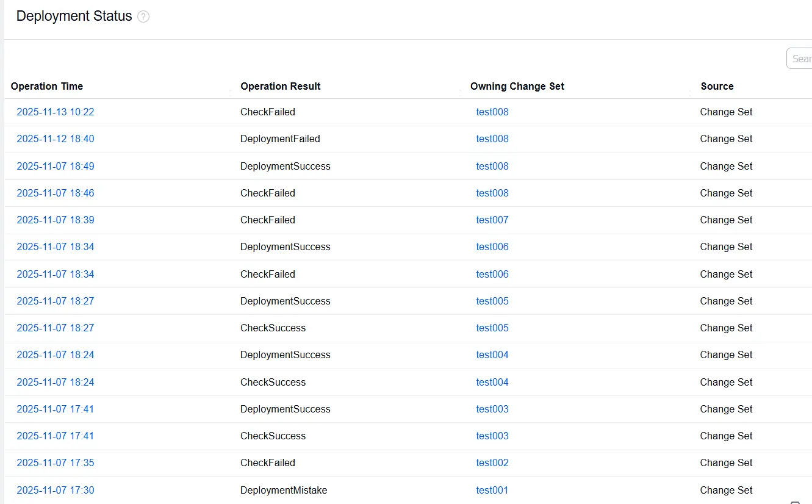The height and width of the screenshot is (504, 812).
Task: Open the test001 change set
Action: [x=492, y=490]
